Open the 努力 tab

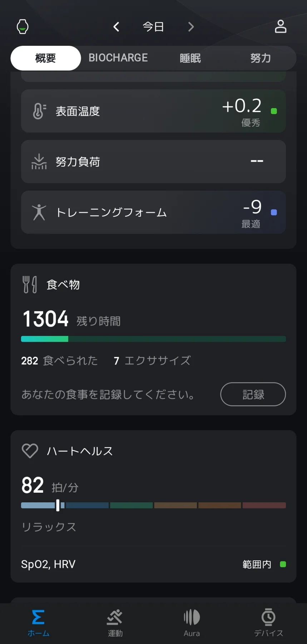coord(260,58)
